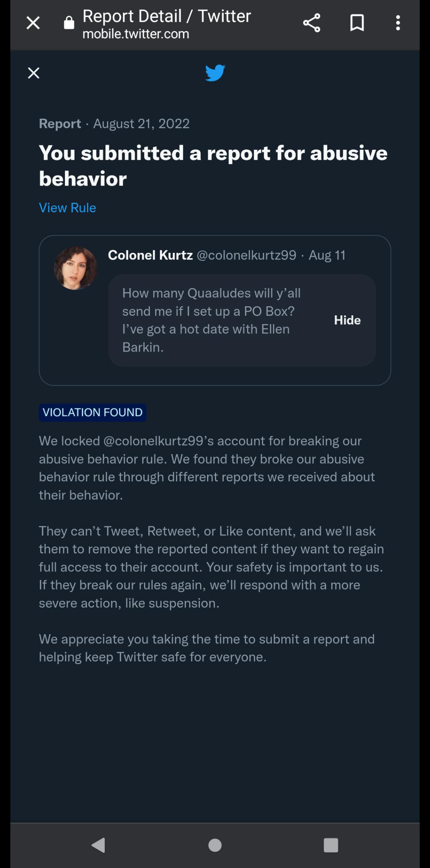430x868 pixels.
Task: Tap the share icon in browser bar
Action: click(311, 23)
